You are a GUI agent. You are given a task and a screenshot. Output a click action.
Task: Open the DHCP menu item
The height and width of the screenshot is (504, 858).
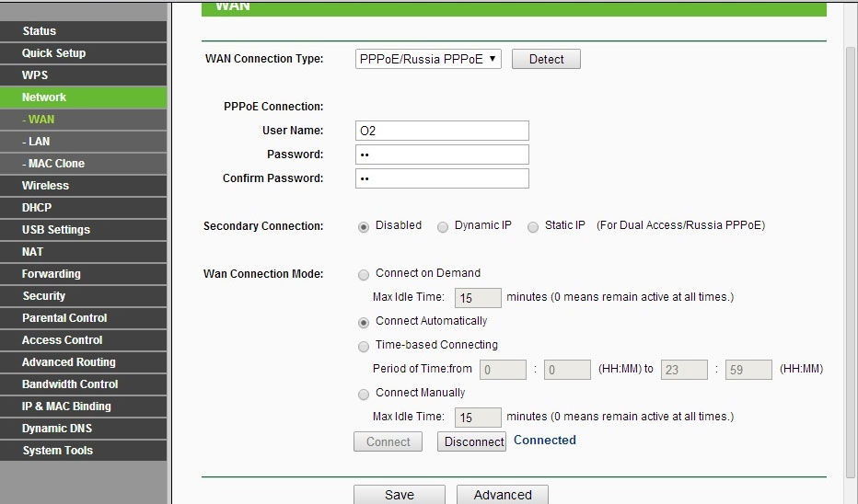click(83, 208)
